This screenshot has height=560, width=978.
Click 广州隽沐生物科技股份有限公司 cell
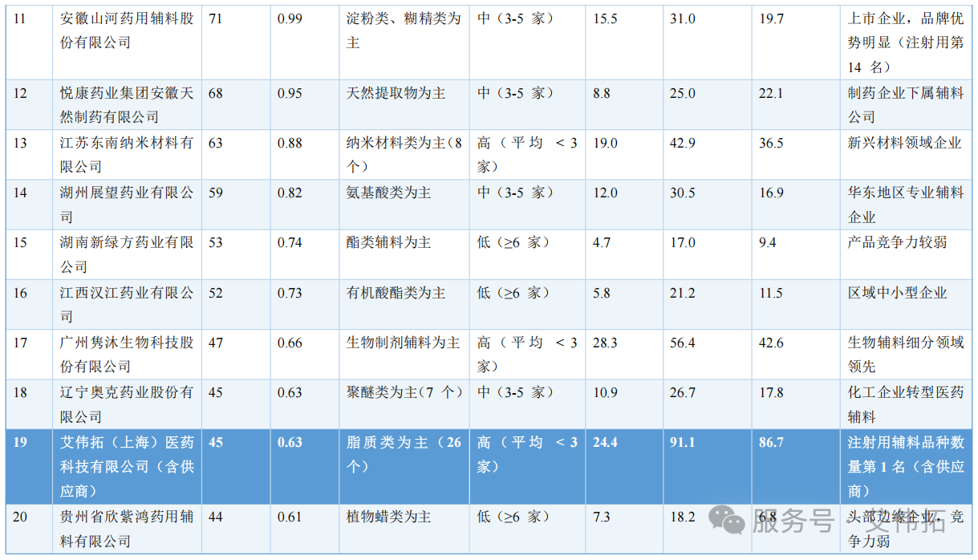128,355
